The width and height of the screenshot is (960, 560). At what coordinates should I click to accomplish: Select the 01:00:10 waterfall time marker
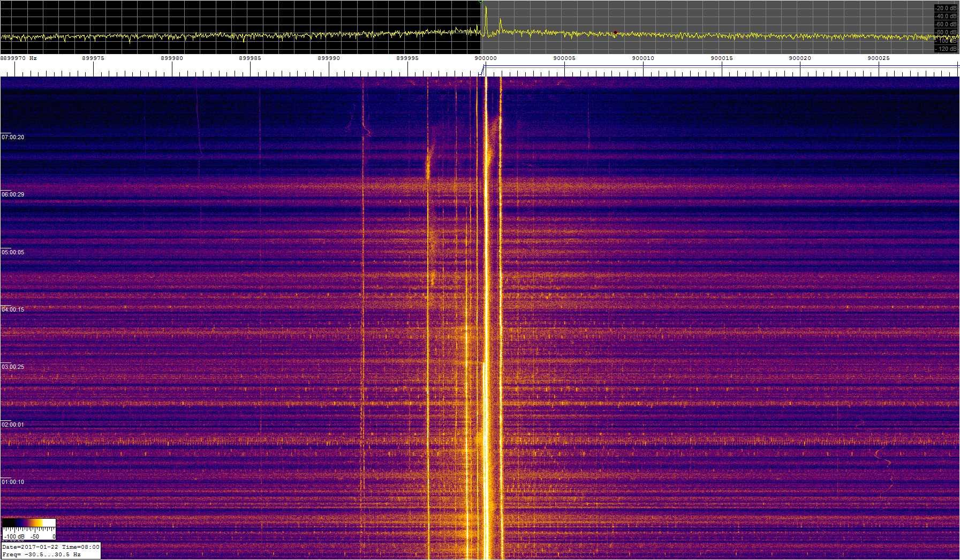click(x=13, y=482)
